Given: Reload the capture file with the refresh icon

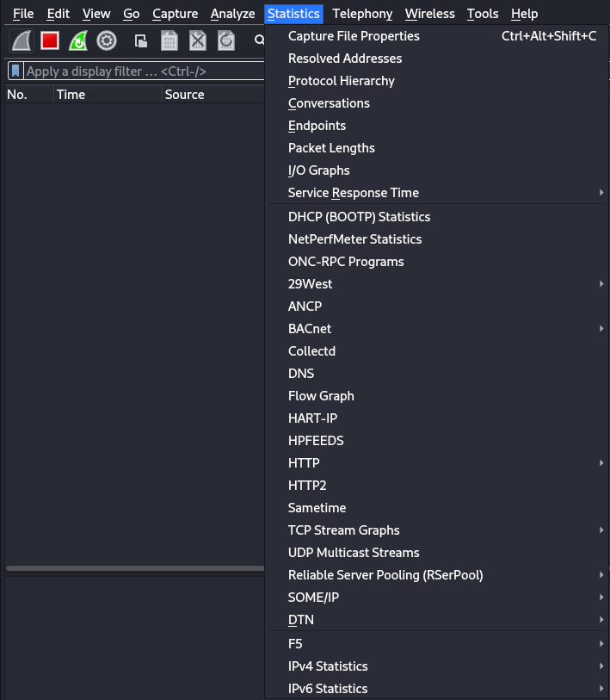Looking at the screenshot, I should click(x=225, y=40).
